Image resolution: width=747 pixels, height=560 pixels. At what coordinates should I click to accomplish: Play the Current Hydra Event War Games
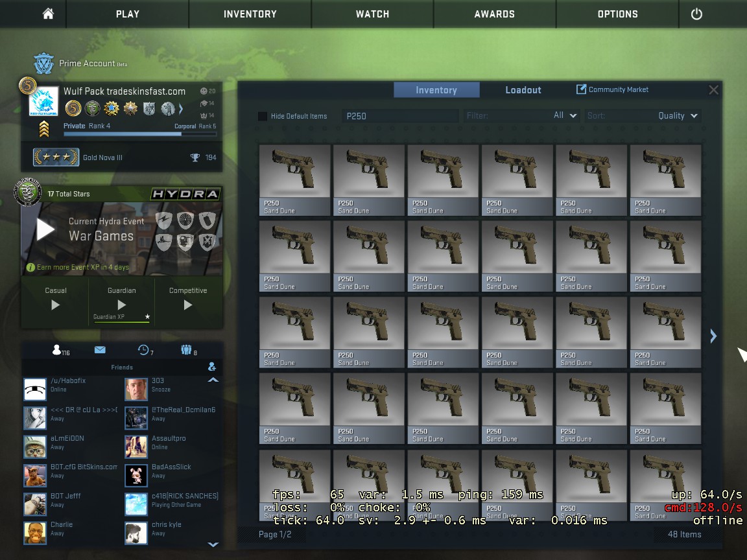46,230
